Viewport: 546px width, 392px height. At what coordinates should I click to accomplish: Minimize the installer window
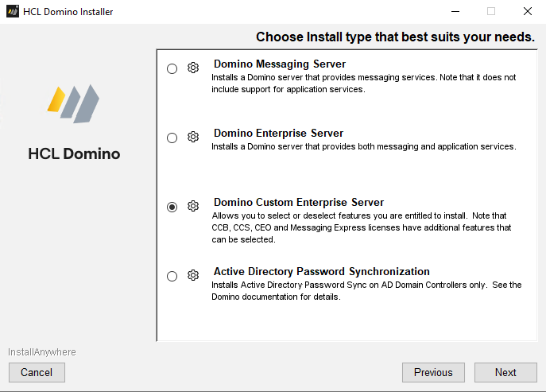[455, 11]
